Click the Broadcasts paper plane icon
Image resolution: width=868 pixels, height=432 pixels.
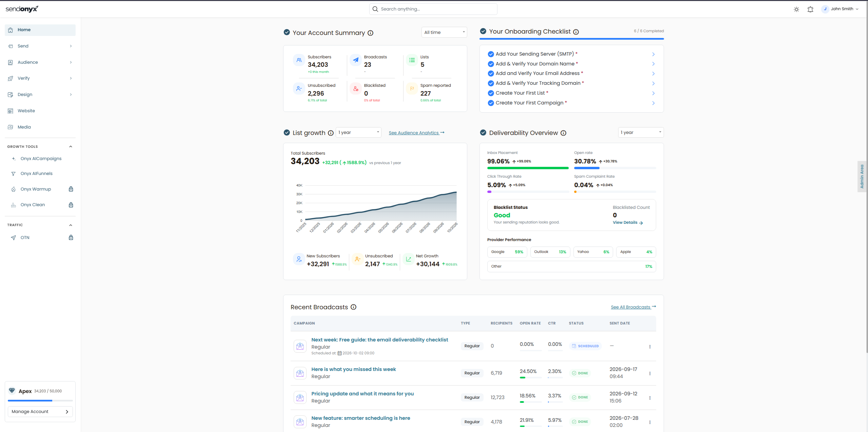[x=356, y=60]
